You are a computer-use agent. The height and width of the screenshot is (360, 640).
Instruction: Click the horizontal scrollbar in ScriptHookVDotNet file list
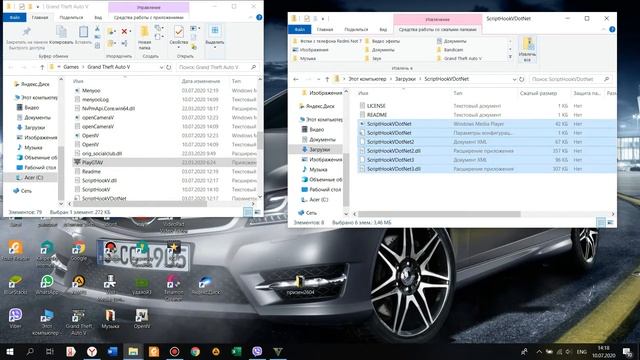click(x=439, y=214)
